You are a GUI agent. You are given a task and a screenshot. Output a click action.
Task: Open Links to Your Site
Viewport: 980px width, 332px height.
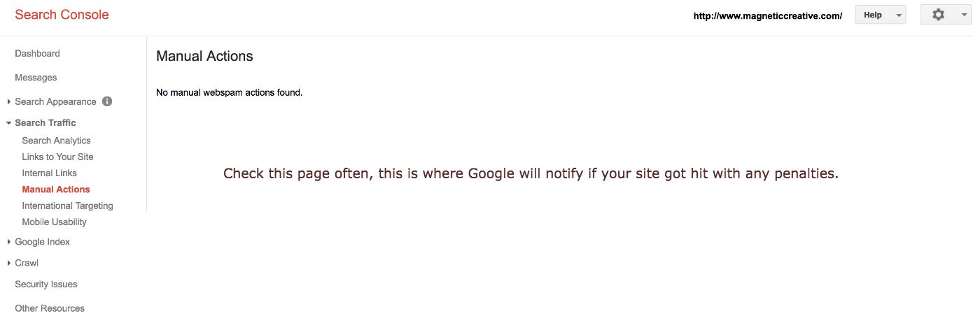pos(57,157)
